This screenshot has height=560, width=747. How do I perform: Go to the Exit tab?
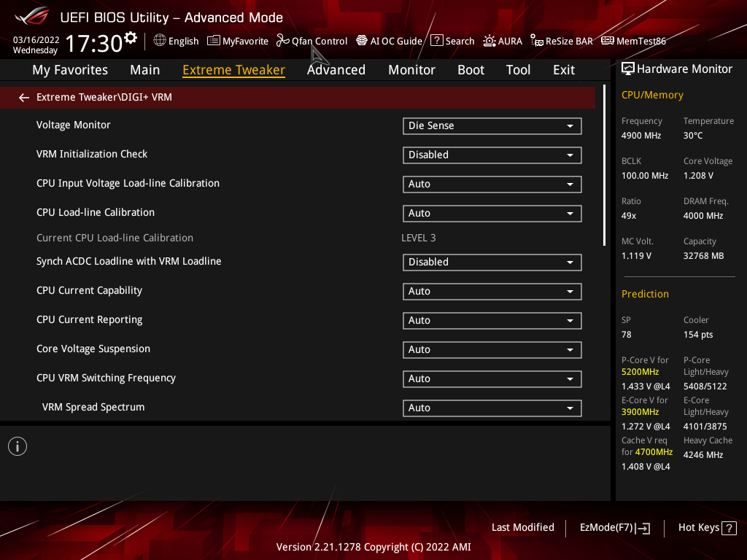point(564,70)
